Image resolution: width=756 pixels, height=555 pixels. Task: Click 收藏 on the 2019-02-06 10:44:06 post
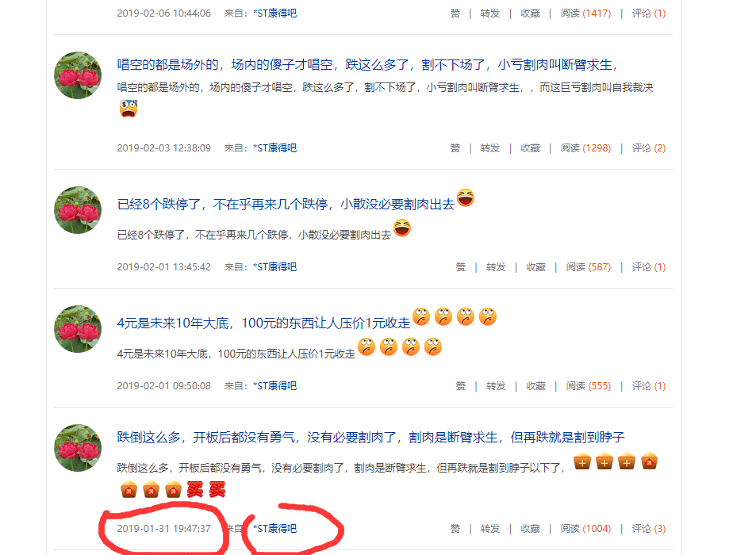(x=531, y=13)
